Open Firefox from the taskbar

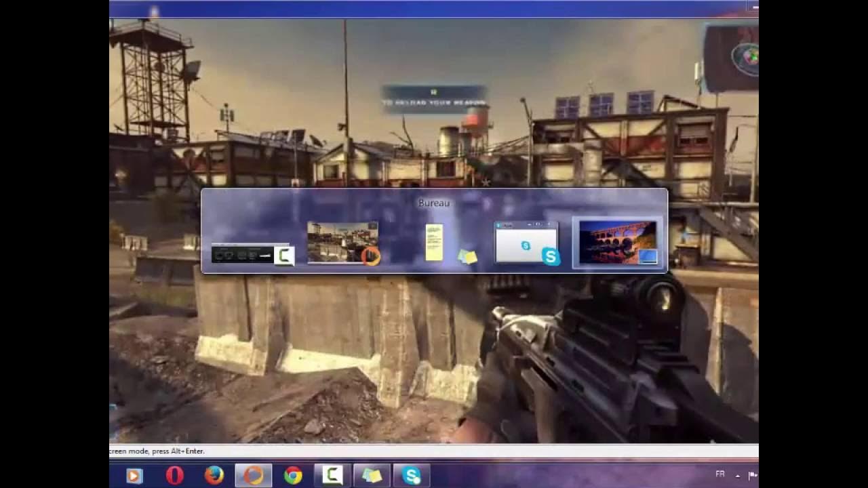(x=214, y=476)
